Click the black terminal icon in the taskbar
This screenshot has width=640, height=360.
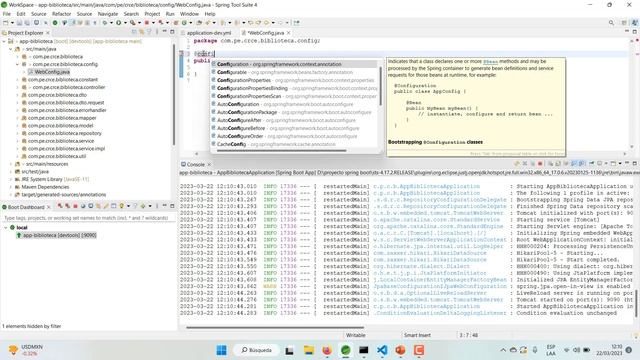364,350
